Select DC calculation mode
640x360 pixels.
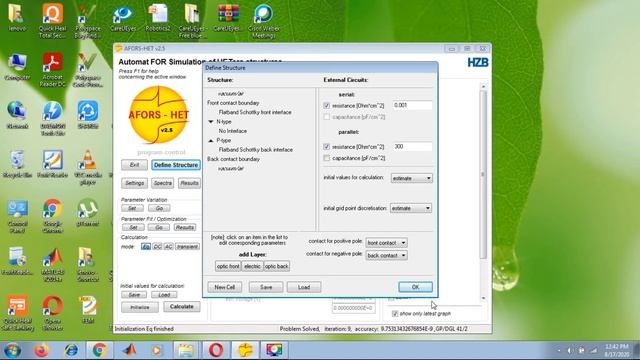[x=157, y=247]
